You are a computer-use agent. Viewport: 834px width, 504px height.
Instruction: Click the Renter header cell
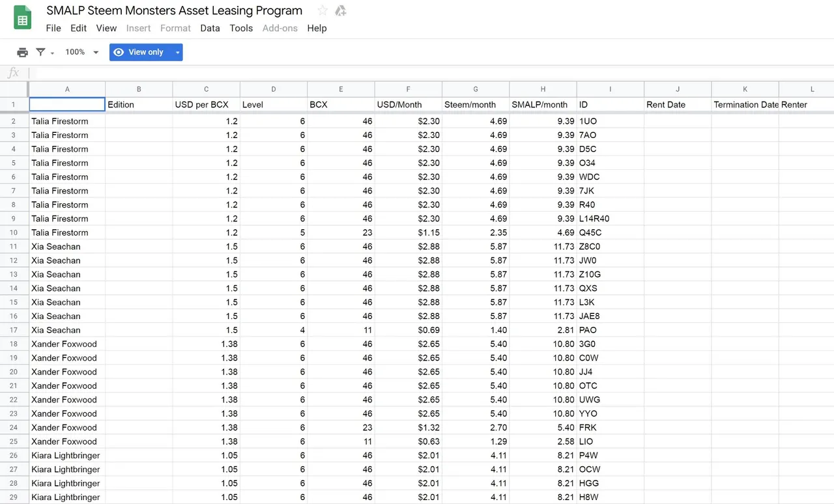click(807, 104)
